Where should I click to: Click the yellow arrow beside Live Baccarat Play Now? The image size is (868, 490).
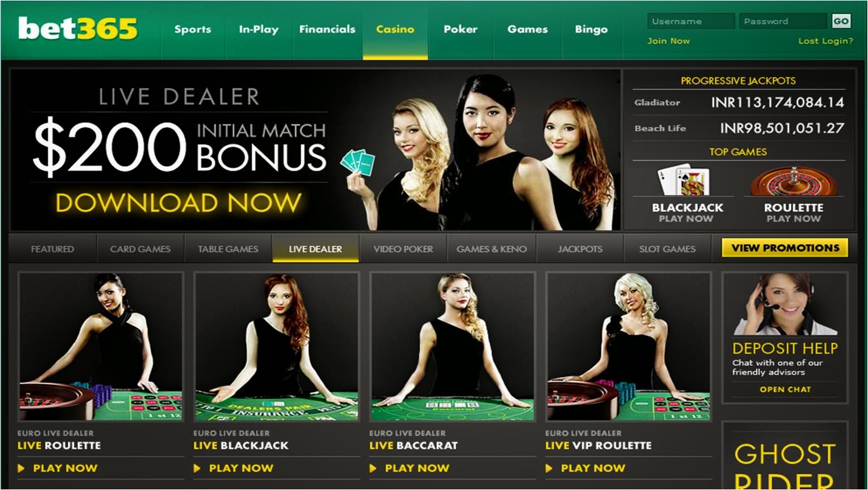click(x=373, y=468)
